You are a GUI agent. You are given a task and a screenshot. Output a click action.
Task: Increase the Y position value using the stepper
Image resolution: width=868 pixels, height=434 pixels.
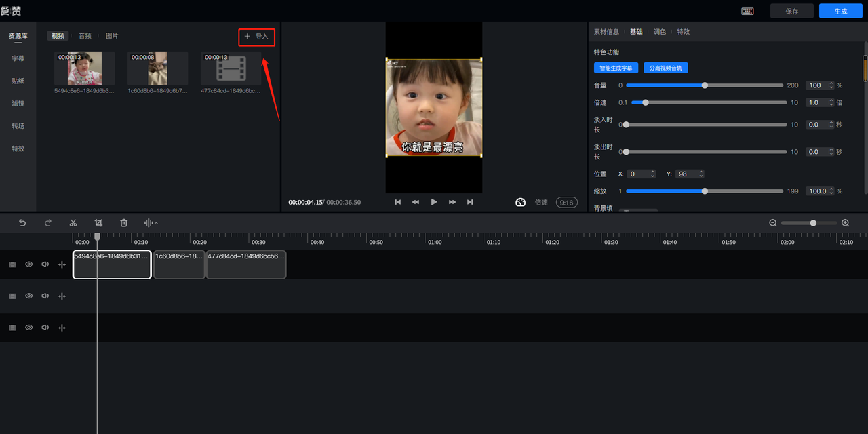701,172
